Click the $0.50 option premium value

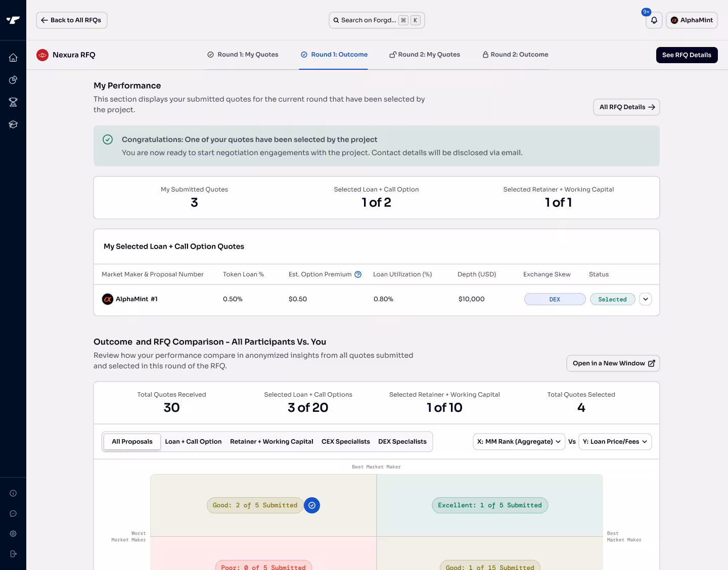298,299
